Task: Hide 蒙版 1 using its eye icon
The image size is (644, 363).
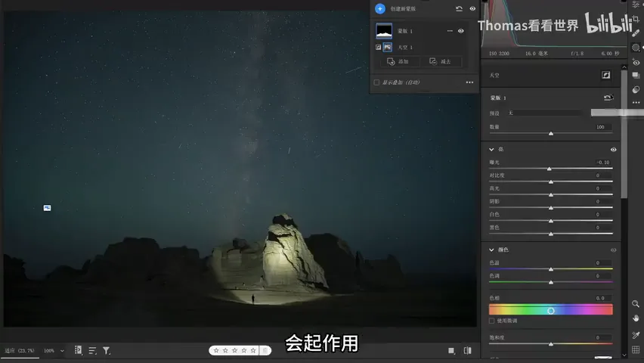Action: pyautogui.click(x=461, y=31)
